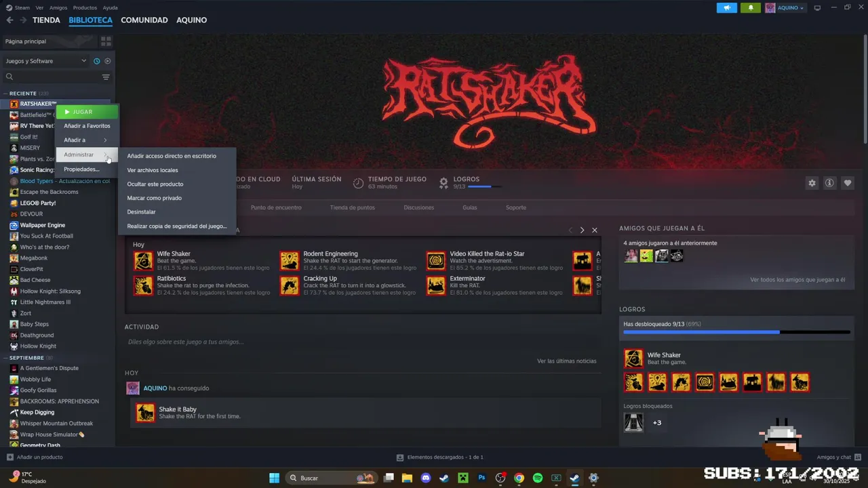Open Photoshop from the taskbar
The image size is (868, 488).
tap(482, 478)
